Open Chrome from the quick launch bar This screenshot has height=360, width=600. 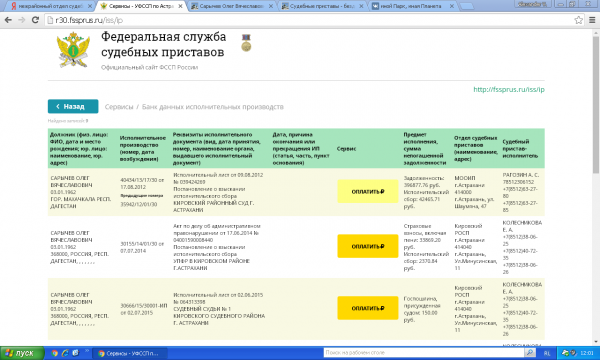(x=54, y=353)
